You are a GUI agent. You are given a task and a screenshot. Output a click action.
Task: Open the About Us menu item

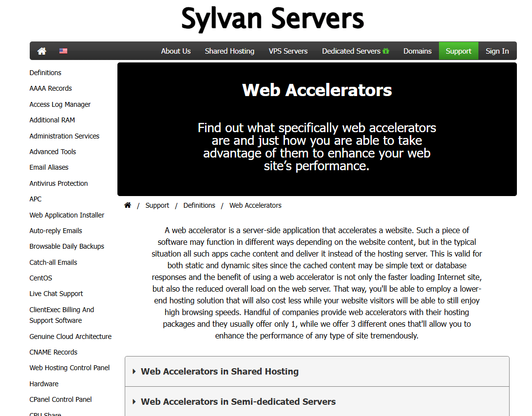176,51
